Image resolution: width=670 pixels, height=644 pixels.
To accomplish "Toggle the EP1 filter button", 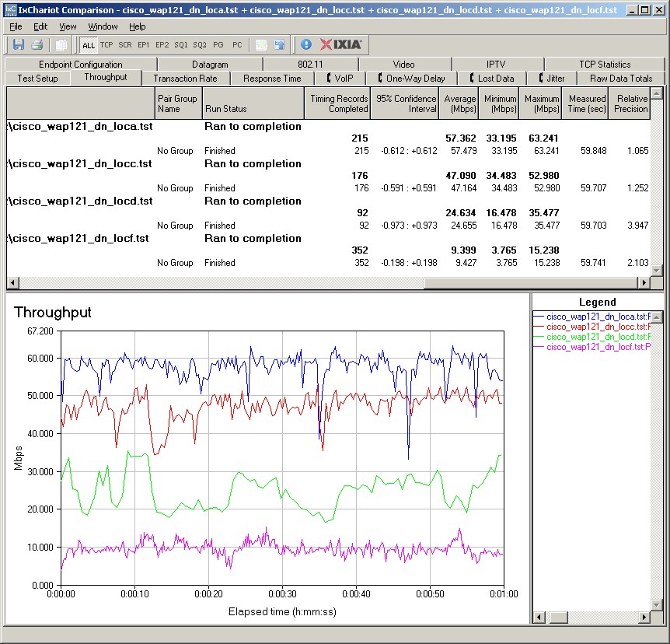I will (144, 44).
